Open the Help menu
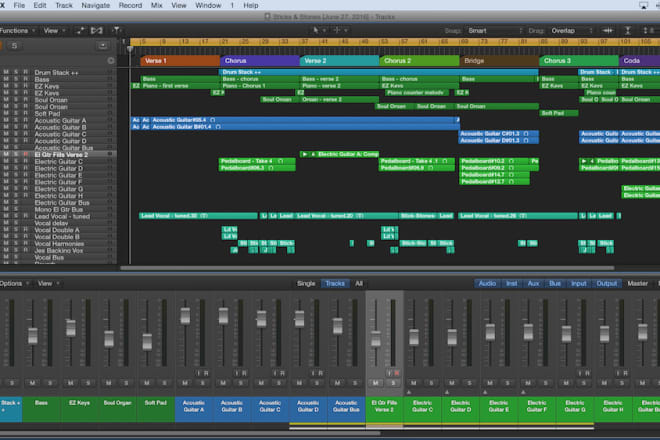660x440 pixels. (x=251, y=5)
